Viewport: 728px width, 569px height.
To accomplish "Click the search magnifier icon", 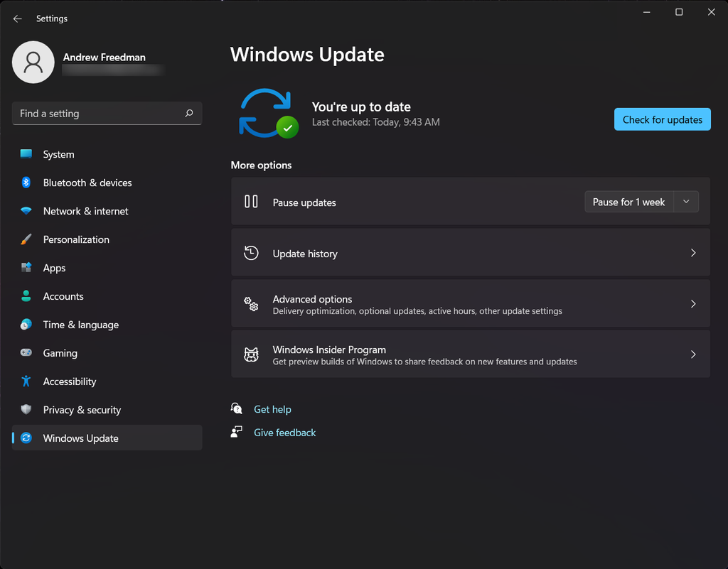I will (189, 113).
